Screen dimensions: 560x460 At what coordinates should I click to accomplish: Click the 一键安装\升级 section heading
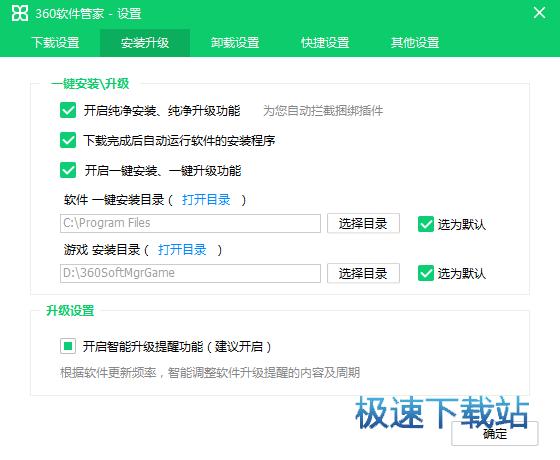90,84
